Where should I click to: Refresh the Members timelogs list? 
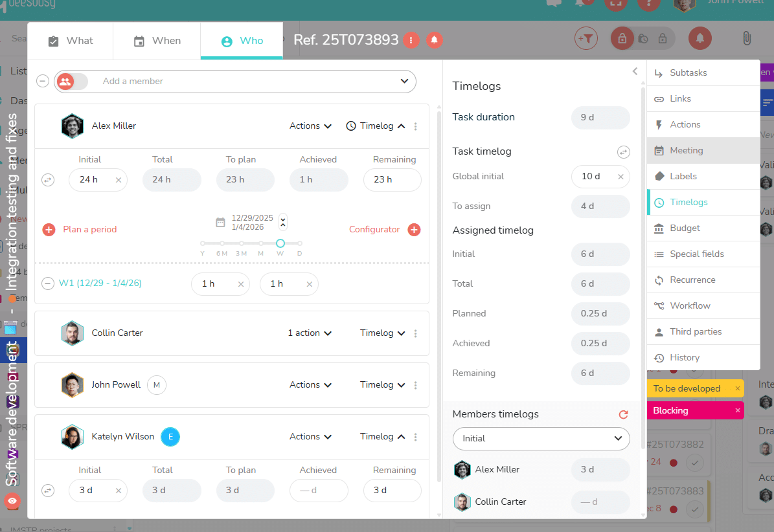(x=623, y=414)
